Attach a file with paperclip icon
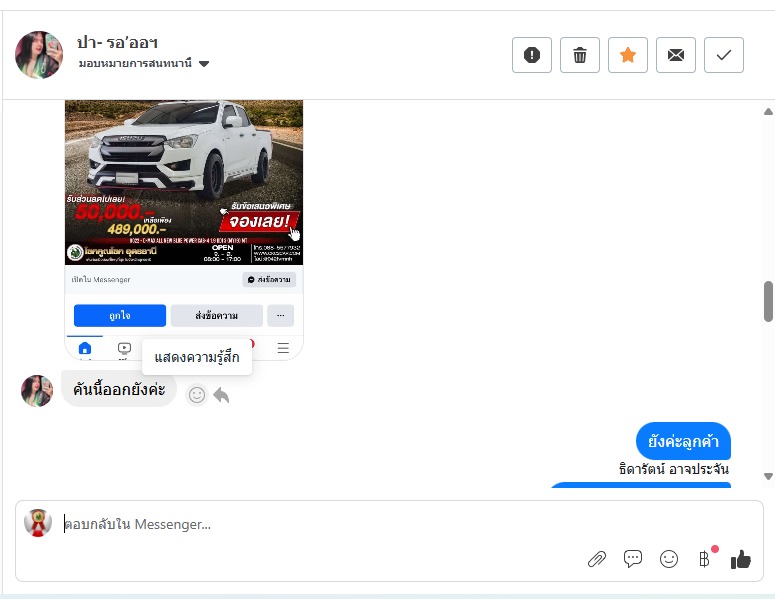Screen dimensions: 775x599 597,559
